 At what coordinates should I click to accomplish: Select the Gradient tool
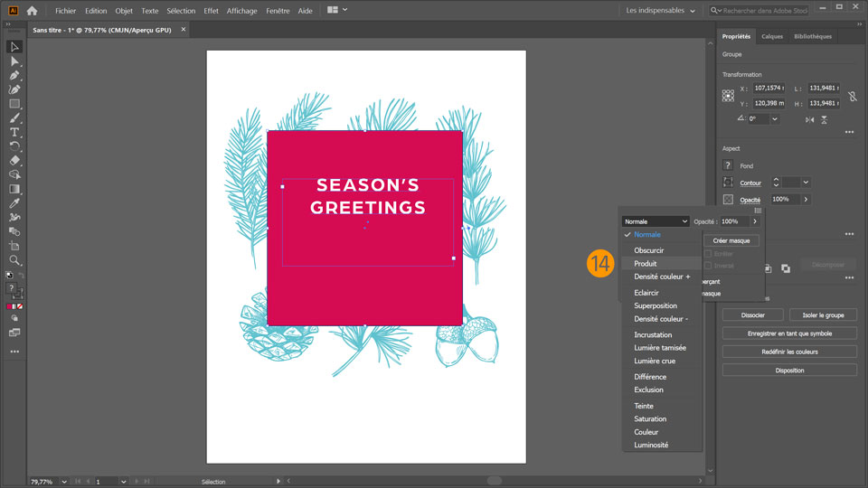point(14,189)
